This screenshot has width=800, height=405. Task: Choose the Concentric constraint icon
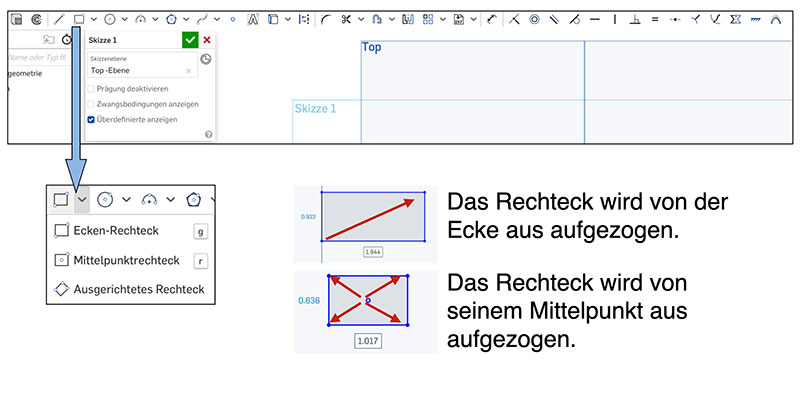[x=534, y=19]
